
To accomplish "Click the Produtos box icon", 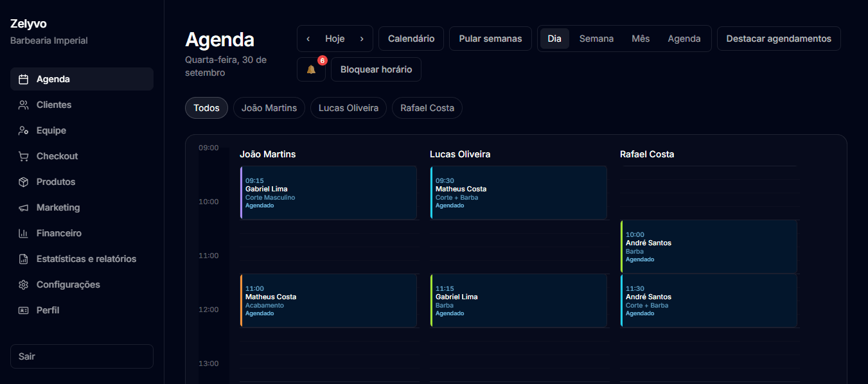I will (23, 182).
